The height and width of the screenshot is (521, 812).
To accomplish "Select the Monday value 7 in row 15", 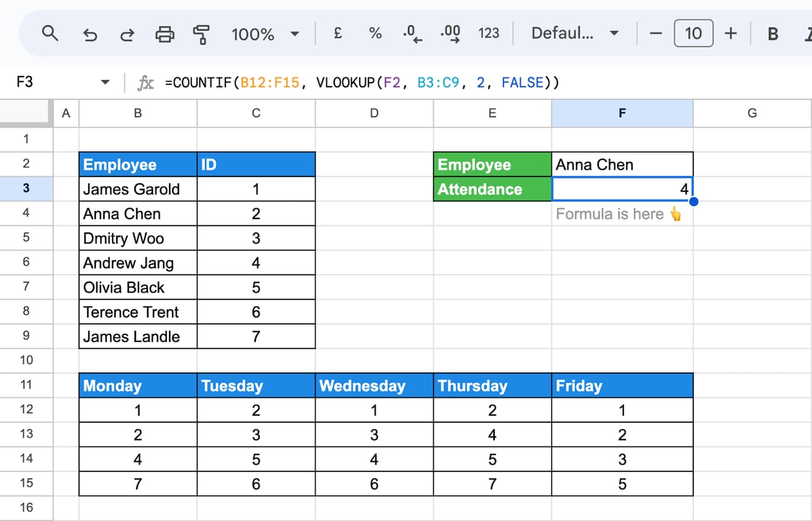I will pyautogui.click(x=138, y=484).
